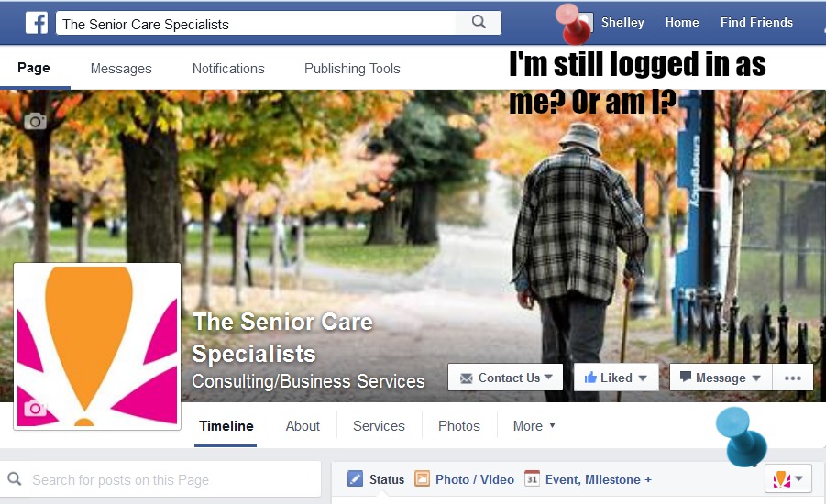This screenshot has height=504, width=826.
Task: Click the Home link
Action: click(x=682, y=23)
